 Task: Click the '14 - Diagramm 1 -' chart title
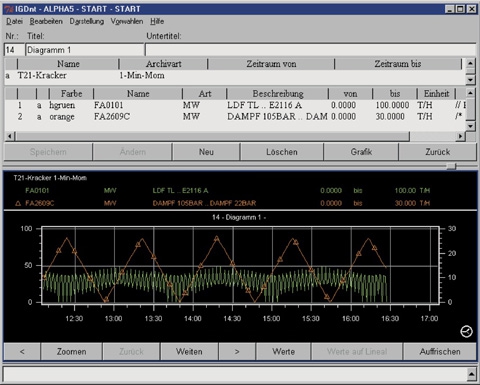(x=239, y=217)
